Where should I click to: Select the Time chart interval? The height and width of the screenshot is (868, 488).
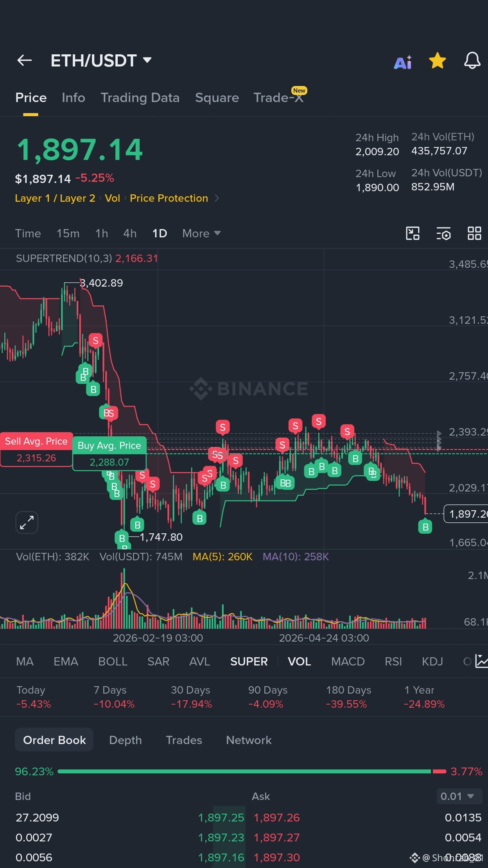(x=28, y=233)
